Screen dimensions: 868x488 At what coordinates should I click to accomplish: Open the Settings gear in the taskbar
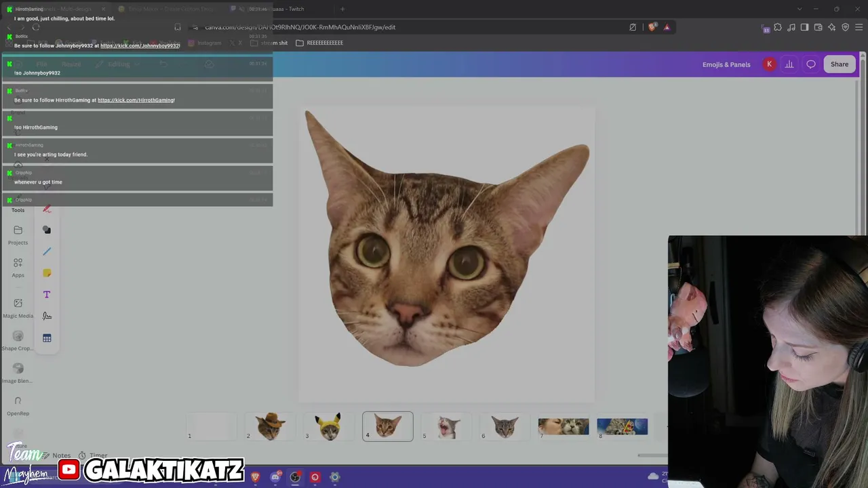pos(334,477)
